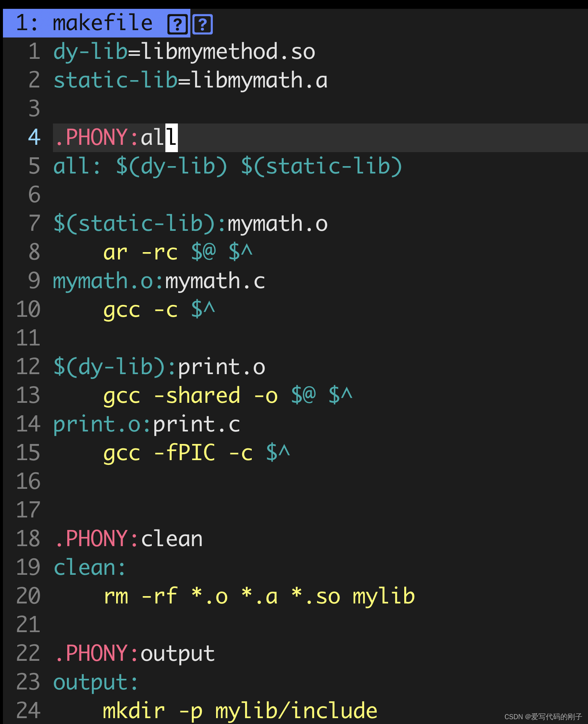Click 'mymath.o:mymath.c' rule line
588x724 pixels.
pos(159,281)
